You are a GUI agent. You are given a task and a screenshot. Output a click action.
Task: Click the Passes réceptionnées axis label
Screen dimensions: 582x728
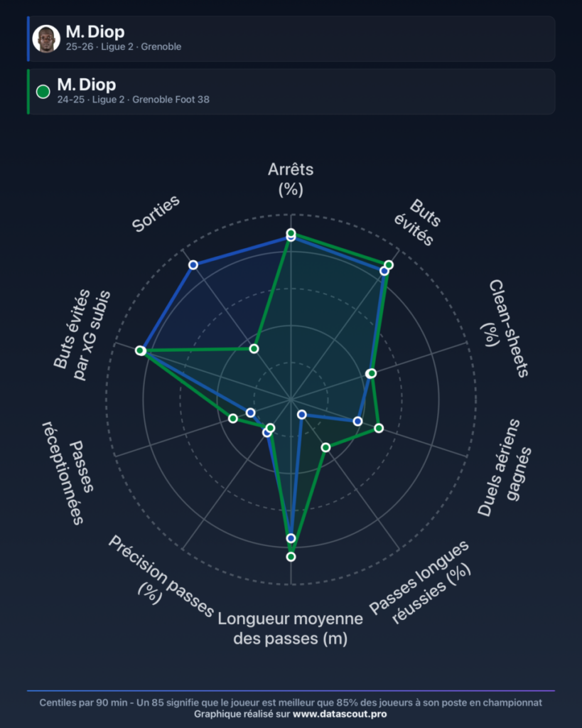point(69,473)
